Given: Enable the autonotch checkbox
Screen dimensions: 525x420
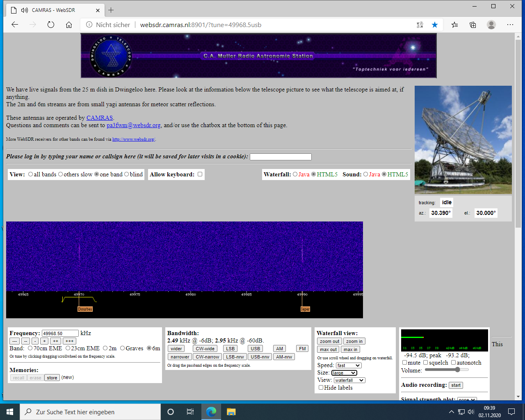Looking at the screenshot, I should [x=453, y=363].
